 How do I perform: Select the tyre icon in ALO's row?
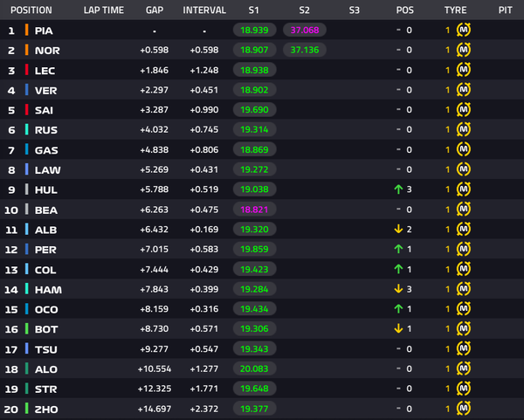coord(464,368)
